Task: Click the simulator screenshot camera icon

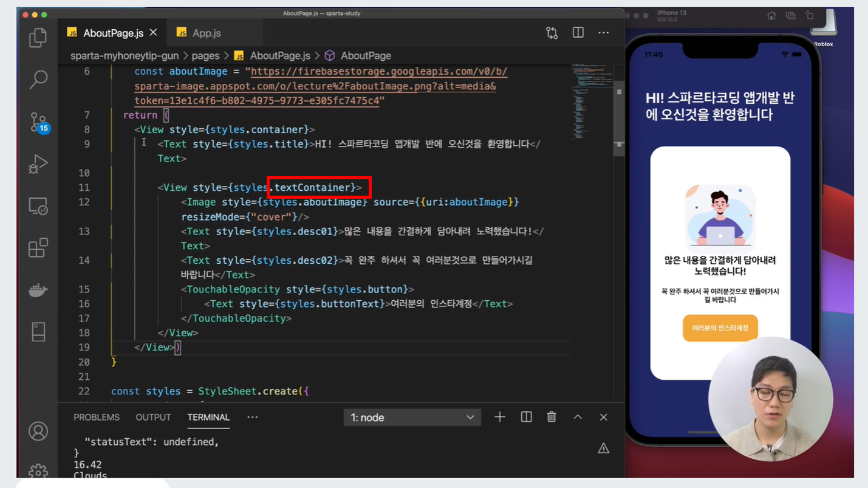Action: coord(791,16)
